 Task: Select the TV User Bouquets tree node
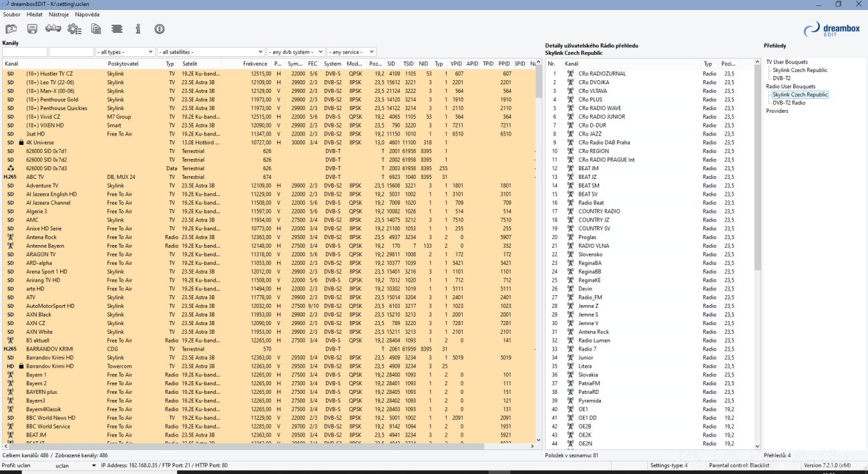pyautogui.click(x=787, y=62)
